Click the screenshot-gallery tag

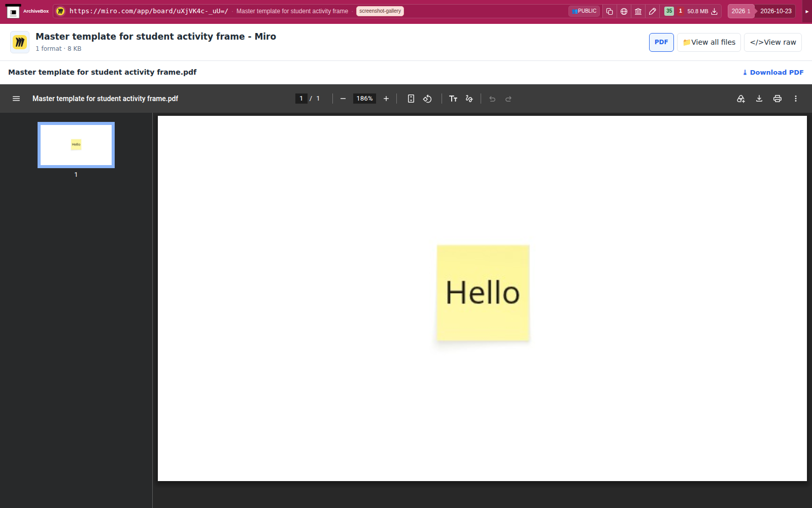380,11
